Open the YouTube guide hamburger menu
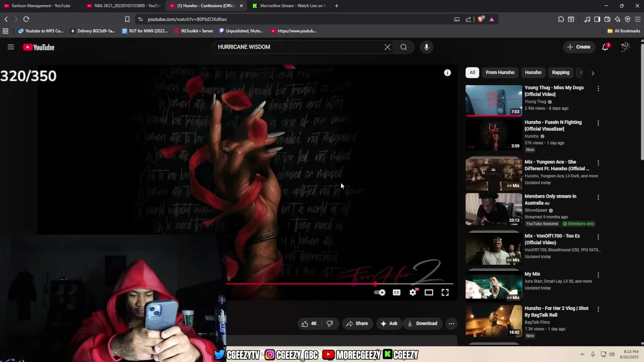 pyautogui.click(x=11, y=47)
